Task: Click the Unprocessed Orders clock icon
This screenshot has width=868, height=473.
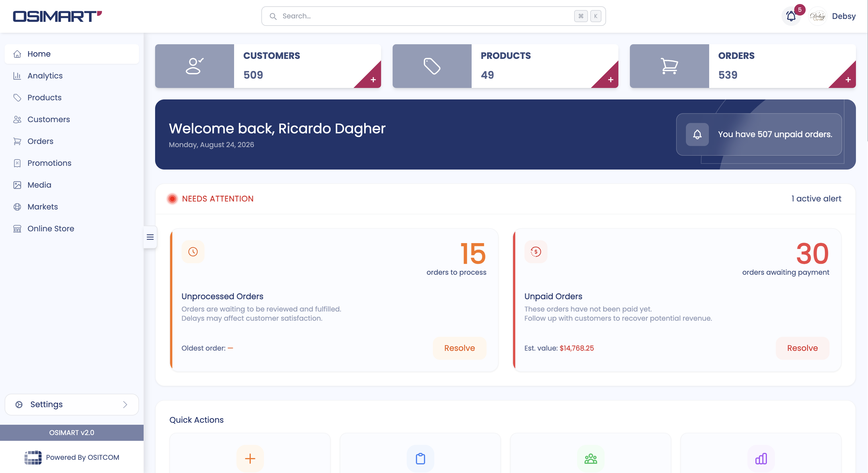Action: tap(193, 251)
